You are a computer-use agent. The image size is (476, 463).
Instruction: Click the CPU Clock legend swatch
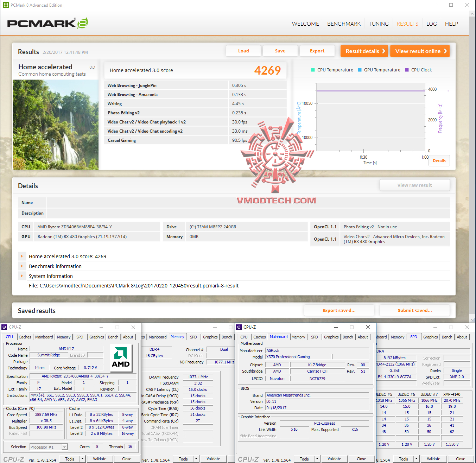pyautogui.click(x=407, y=70)
